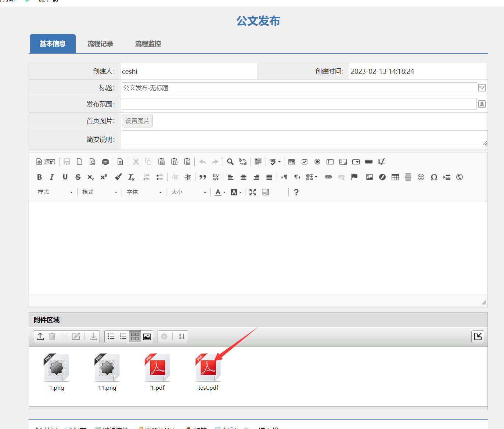
Task: Click the 设置图片 button
Action: (x=137, y=121)
